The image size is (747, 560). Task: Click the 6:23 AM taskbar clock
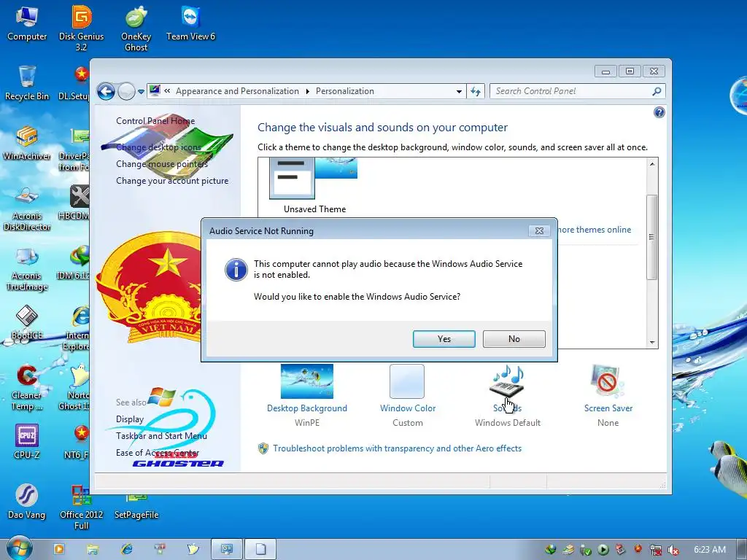coord(710,550)
